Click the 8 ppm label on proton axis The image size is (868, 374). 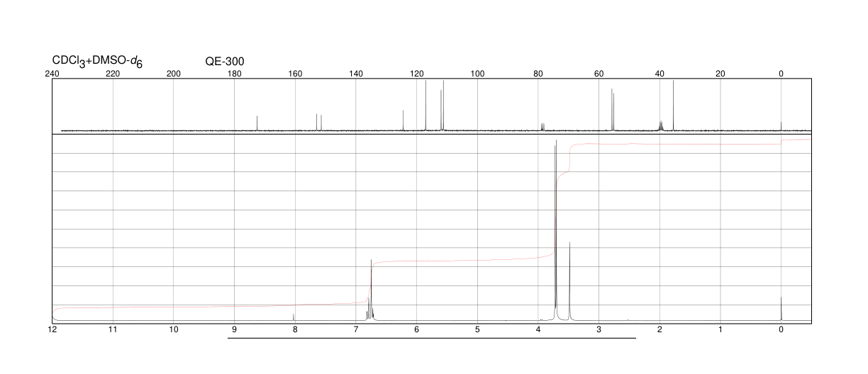[295, 329]
